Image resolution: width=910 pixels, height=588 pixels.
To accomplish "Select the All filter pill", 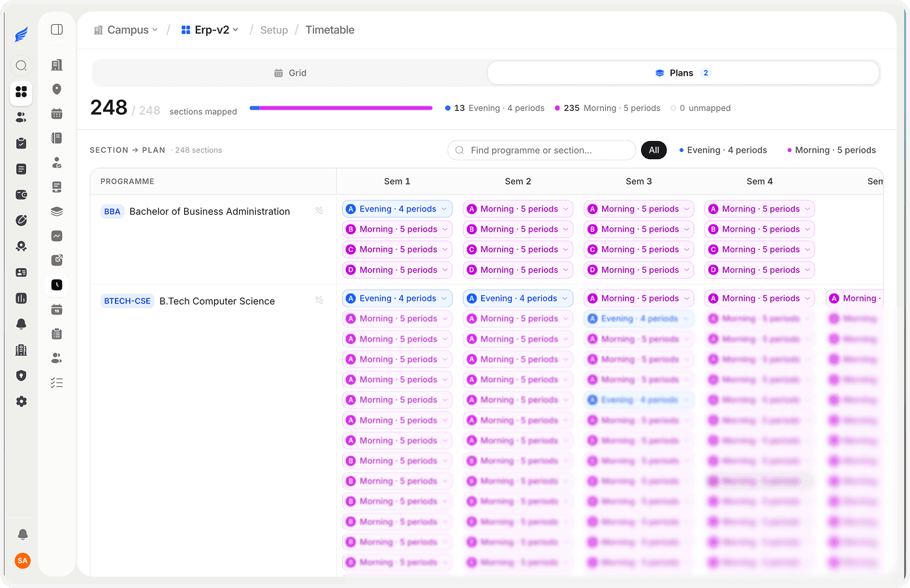I will 654,150.
